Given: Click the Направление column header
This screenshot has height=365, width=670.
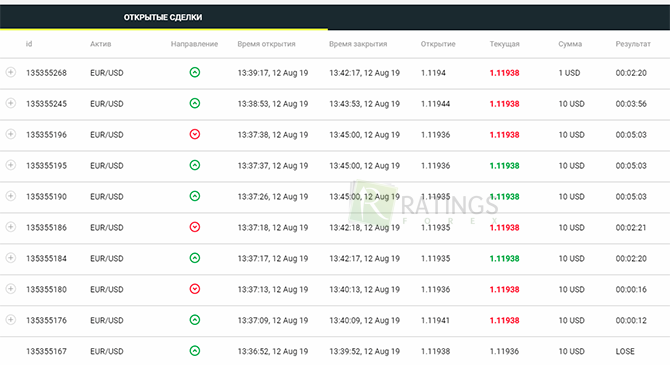Looking at the screenshot, I should (194, 44).
